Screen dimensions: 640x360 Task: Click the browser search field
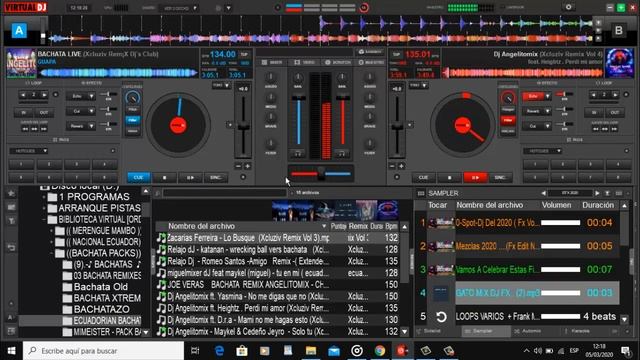tap(224, 193)
